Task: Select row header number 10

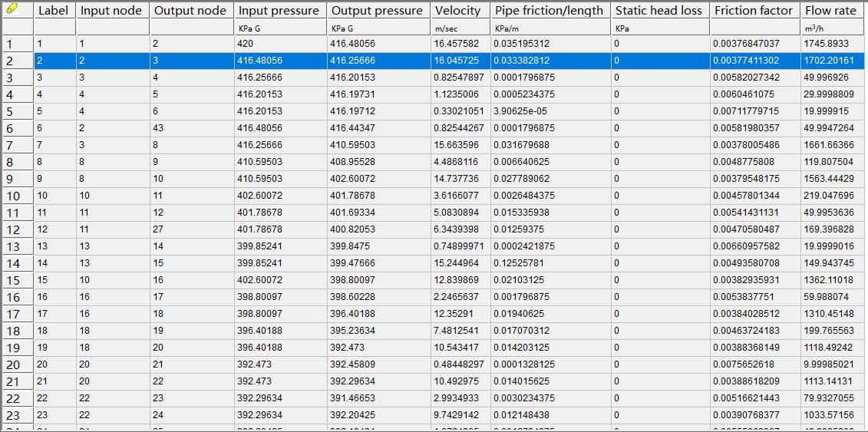Action: (14, 196)
